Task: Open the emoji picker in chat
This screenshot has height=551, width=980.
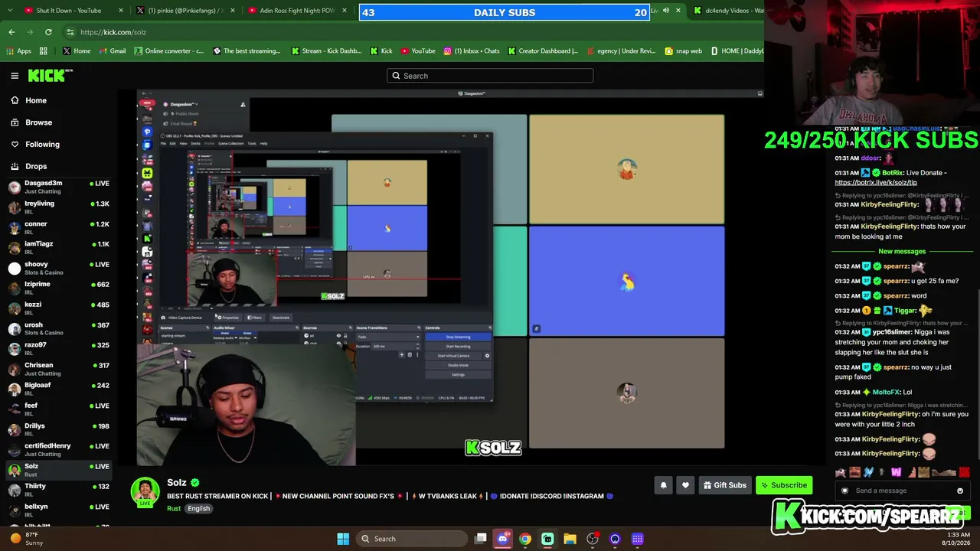Action: (960, 491)
